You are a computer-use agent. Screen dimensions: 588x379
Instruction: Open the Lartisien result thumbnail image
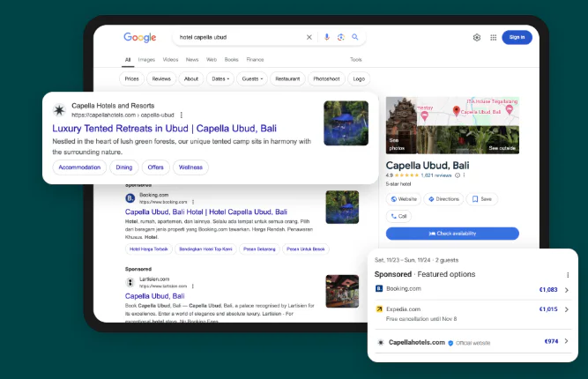tap(342, 291)
